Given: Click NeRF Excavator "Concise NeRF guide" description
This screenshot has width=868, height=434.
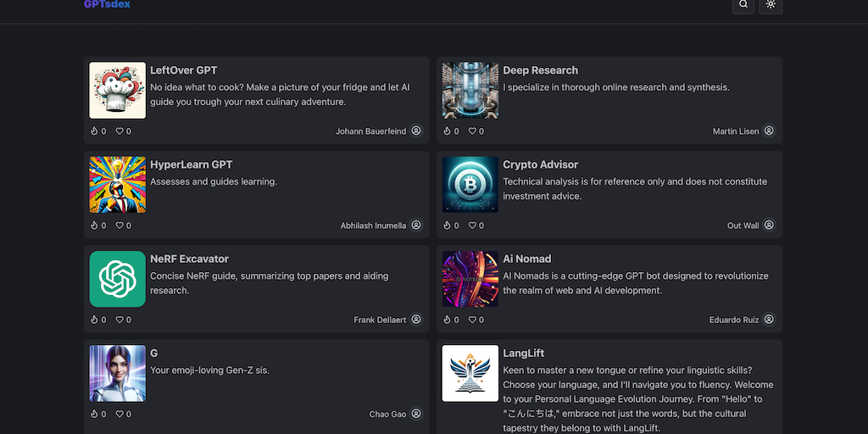Looking at the screenshot, I should pyautogui.click(x=270, y=283).
